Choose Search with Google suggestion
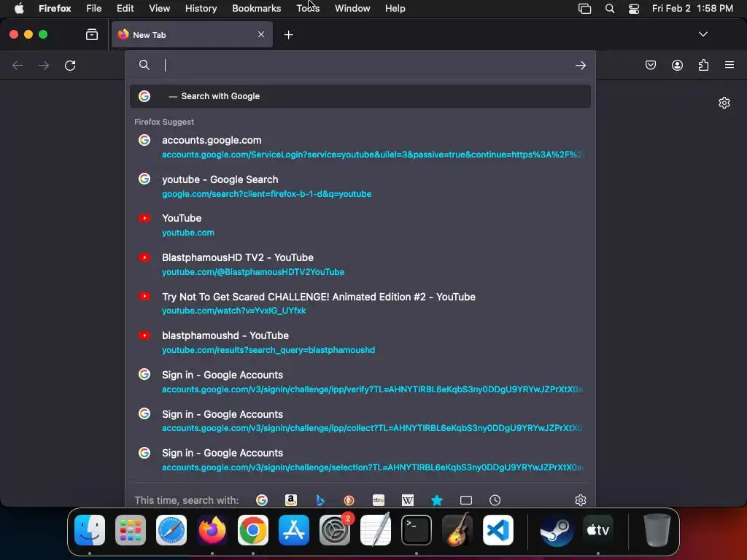Image resolution: width=747 pixels, height=560 pixels. pyautogui.click(x=360, y=96)
